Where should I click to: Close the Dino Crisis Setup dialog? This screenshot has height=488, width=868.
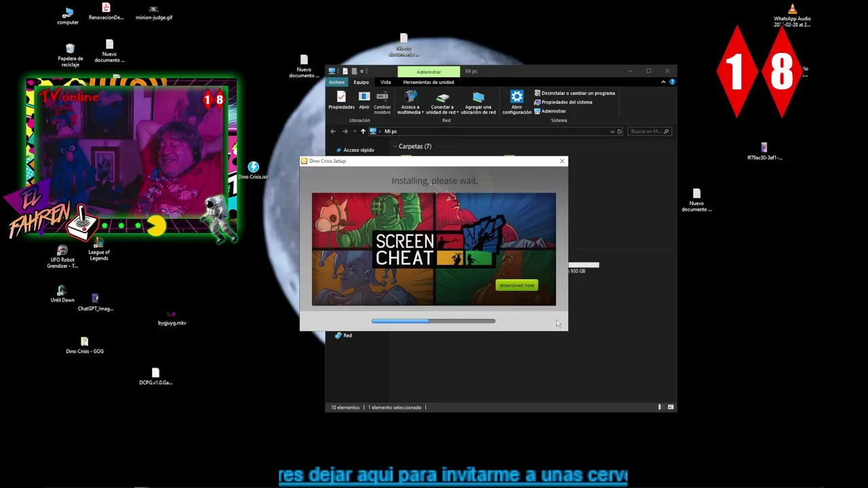point(561,161)
